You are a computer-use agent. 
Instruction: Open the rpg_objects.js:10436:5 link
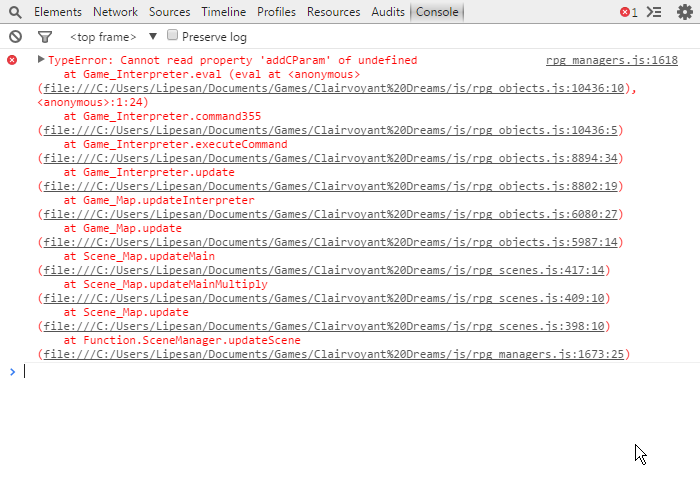[330, 130]
